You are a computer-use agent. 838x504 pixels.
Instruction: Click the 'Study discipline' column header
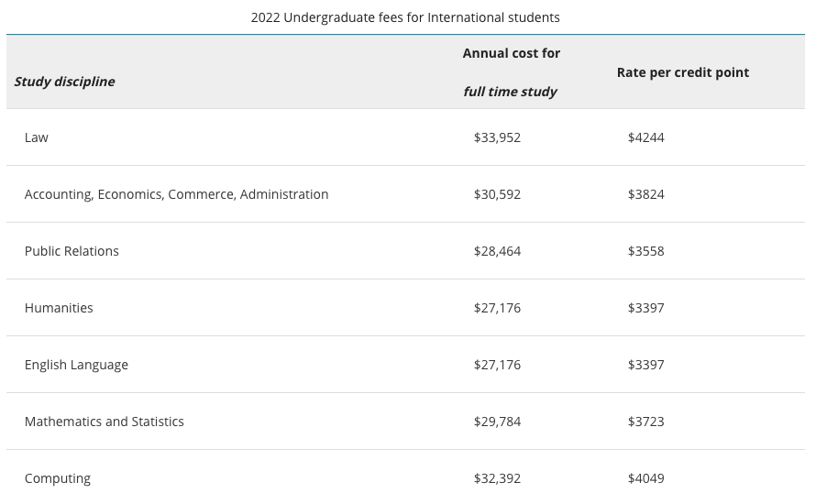click(64, 82)
